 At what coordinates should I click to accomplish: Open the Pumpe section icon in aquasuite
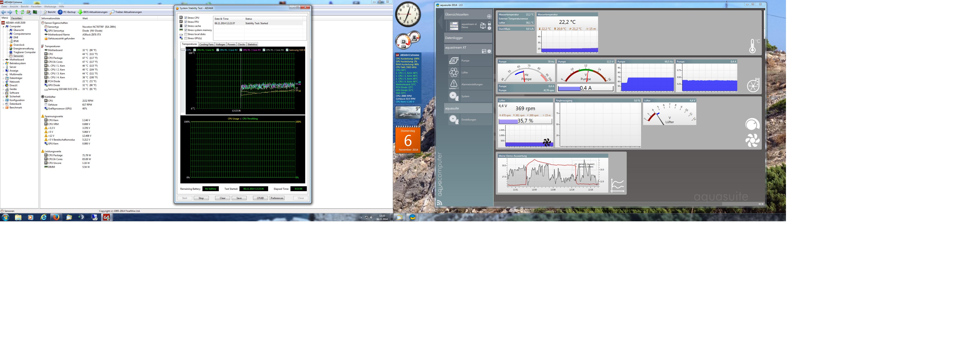(x=453, y=60)
